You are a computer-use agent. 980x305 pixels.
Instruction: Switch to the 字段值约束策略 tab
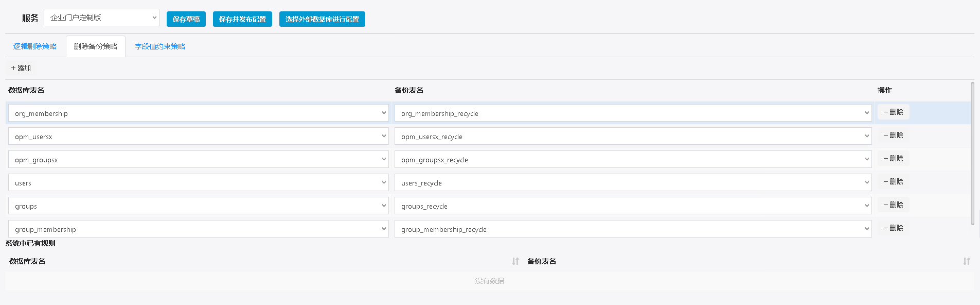pyautogui.click(x=160, y=46)
